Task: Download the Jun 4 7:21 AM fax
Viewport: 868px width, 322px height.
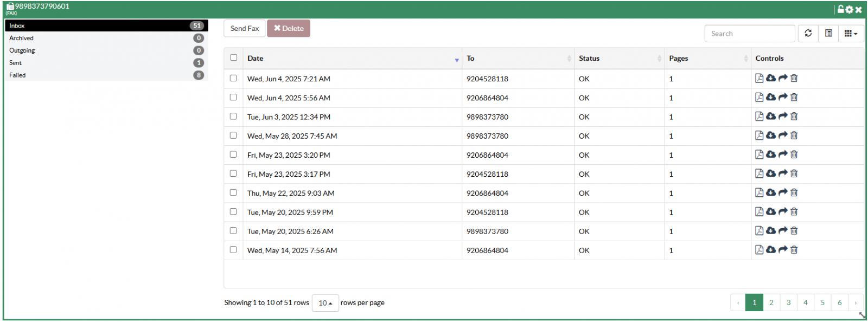Action: point(771,79)
